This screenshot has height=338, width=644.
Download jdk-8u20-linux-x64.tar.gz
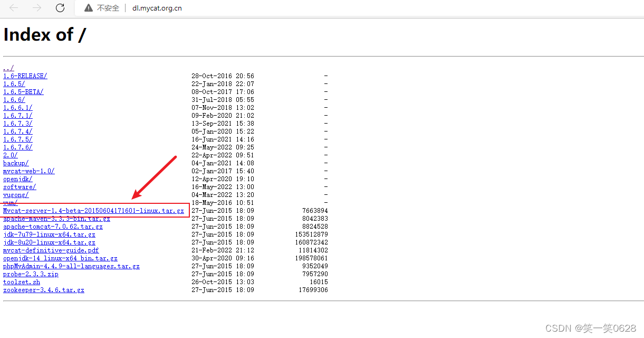coord(49,242)
